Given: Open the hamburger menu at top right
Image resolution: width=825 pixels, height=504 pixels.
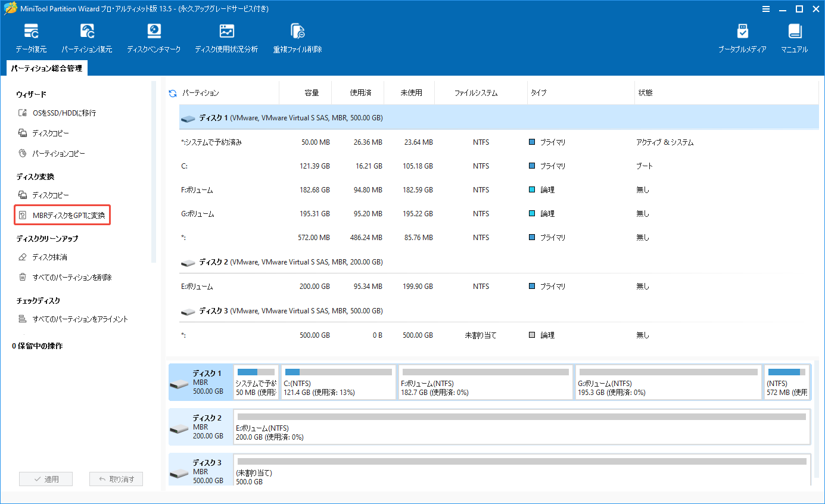Looking at the screenshot, I should coord(766,8).
